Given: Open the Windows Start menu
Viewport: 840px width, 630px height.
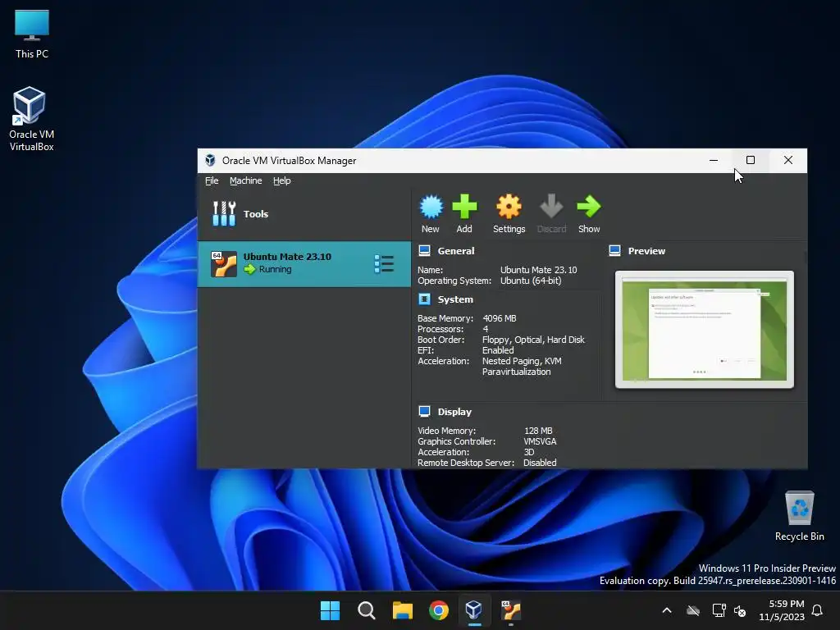Looking at the screenshot, I should point(330,610).
